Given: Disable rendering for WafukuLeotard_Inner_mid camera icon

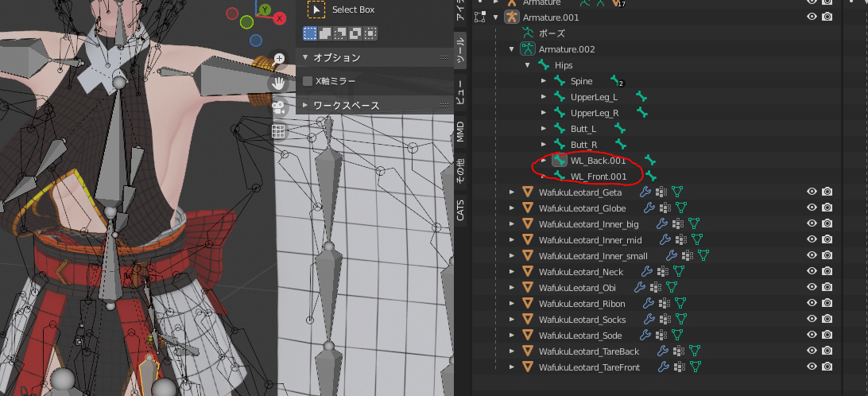Looking at the screenshot, I should pyautogui.click(x=827, y=240).
